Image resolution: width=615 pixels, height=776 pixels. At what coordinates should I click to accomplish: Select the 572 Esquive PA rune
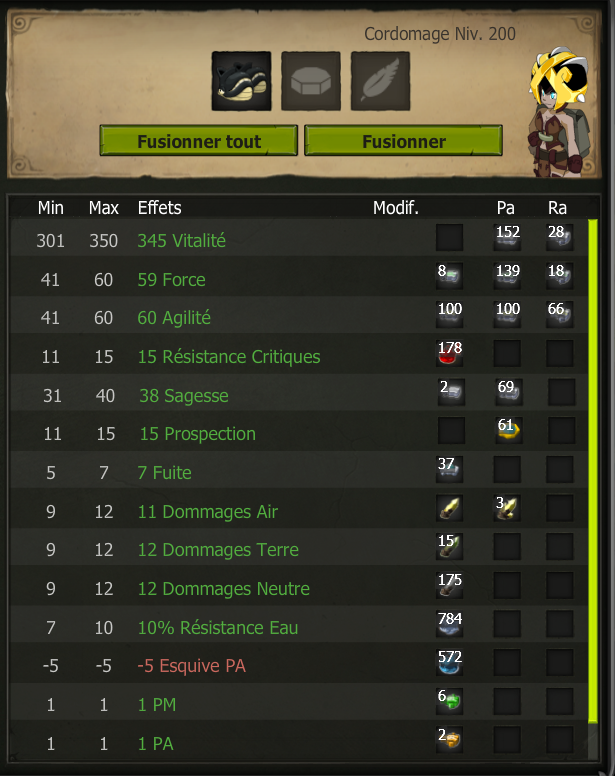tap(449, 663)
